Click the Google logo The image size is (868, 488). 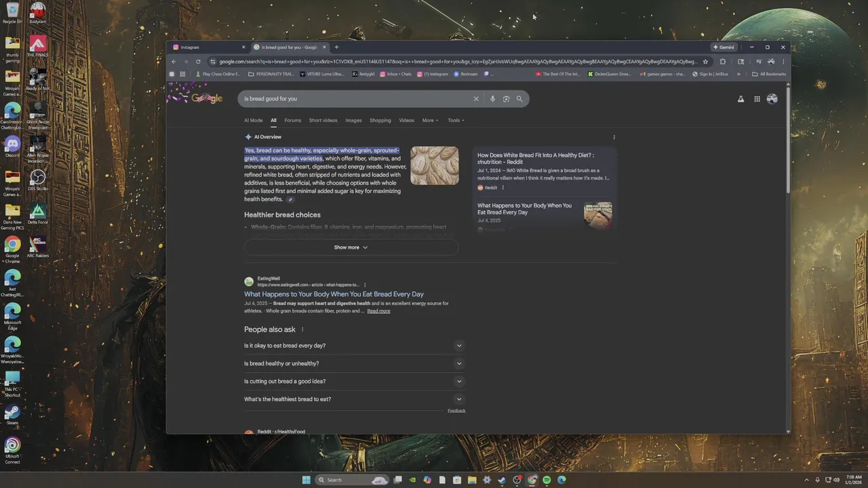point(207,99)
